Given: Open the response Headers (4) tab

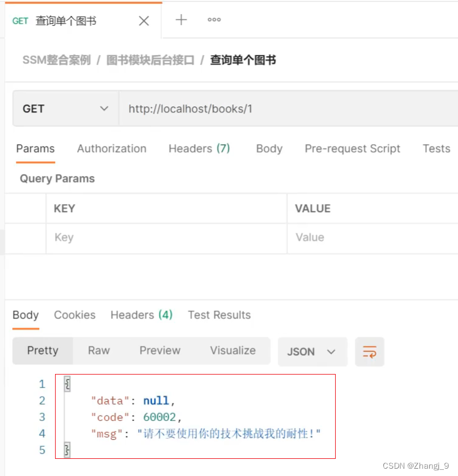Looking at the screenshot, I should point(141,315).
